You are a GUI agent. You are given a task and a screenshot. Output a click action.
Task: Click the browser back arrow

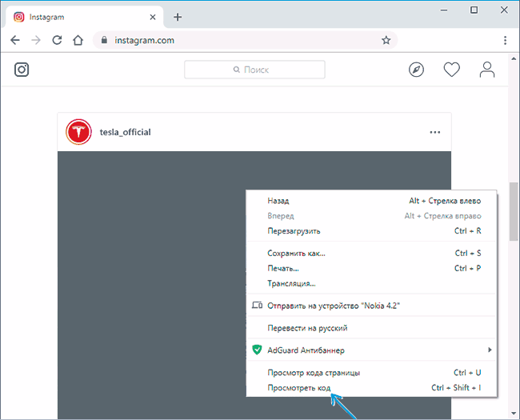tap(15, 40)
